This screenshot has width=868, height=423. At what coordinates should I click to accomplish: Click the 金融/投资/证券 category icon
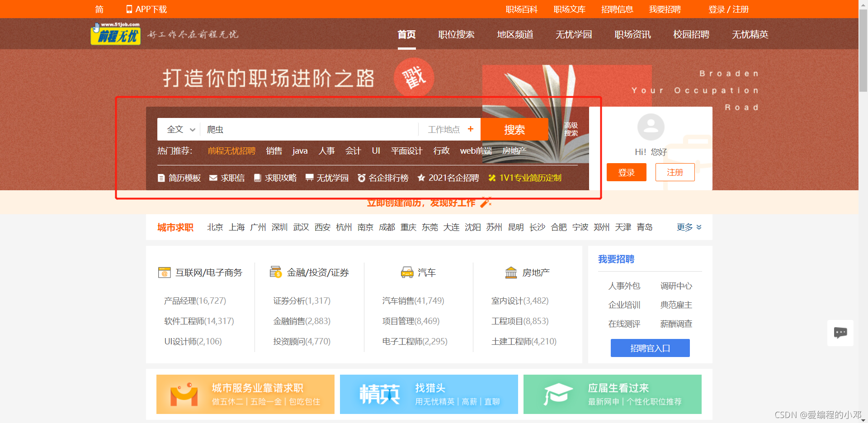pos(275,272)
